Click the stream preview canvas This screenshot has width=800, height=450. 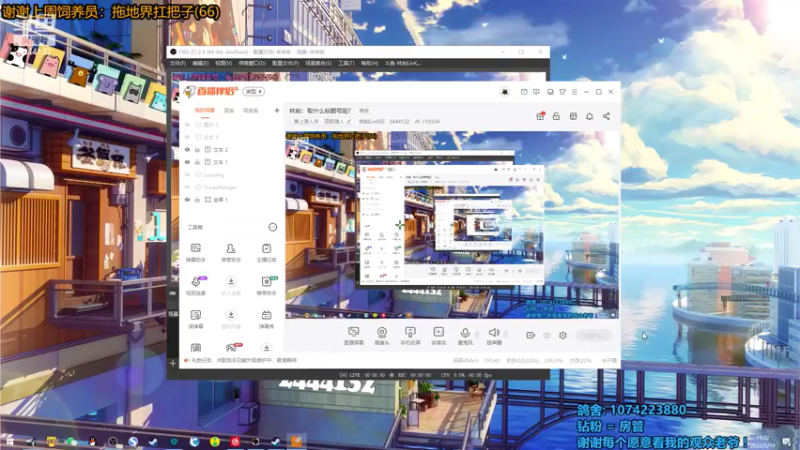tap(452, 225)
